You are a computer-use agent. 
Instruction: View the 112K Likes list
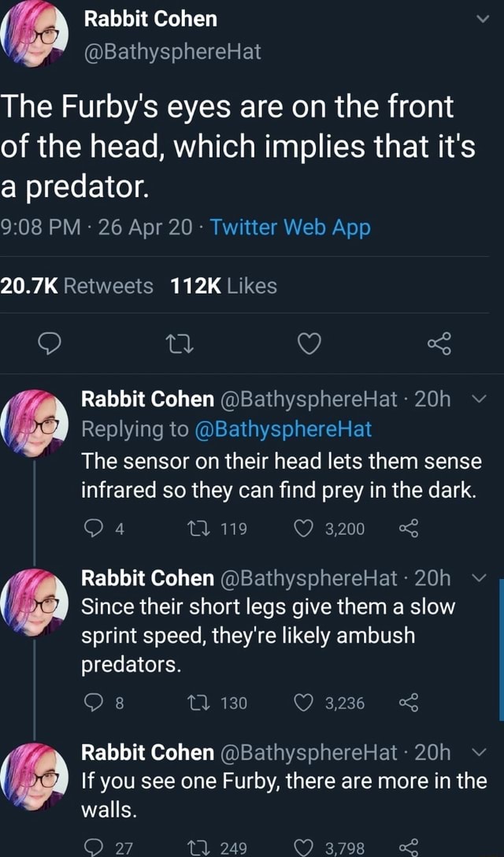[x=224, y=286]
